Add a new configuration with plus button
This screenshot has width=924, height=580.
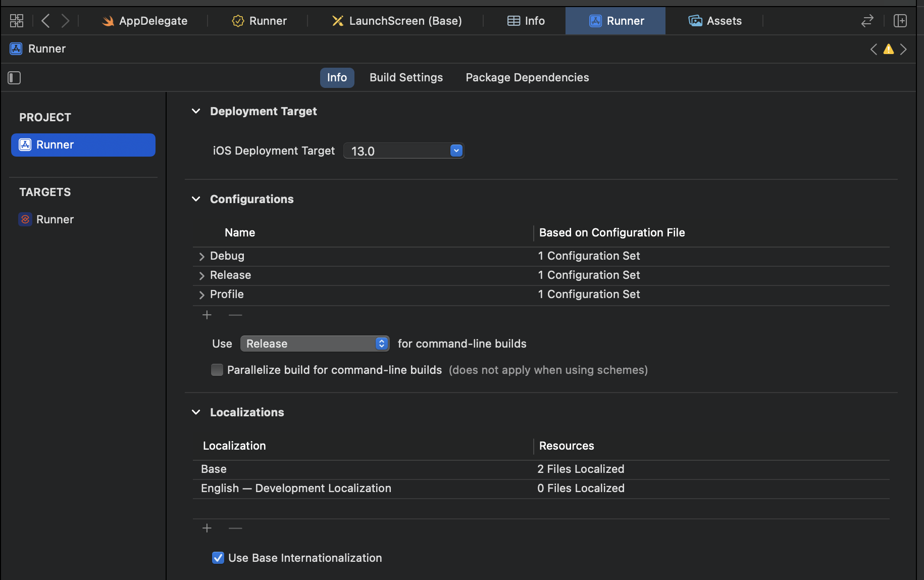[207, 315]
